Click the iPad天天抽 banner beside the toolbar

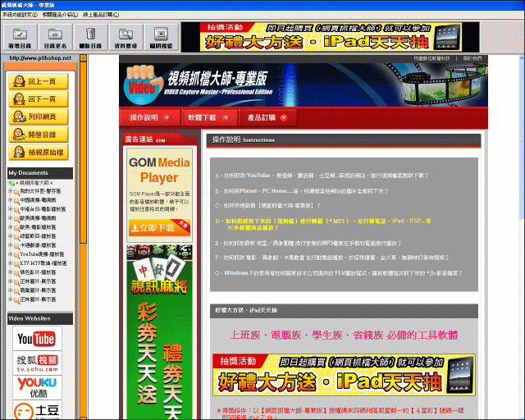point(330,37)
